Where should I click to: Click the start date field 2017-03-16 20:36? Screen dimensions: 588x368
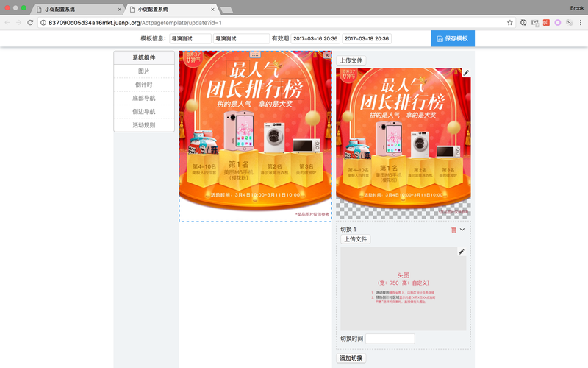click(x=315, y=39)
